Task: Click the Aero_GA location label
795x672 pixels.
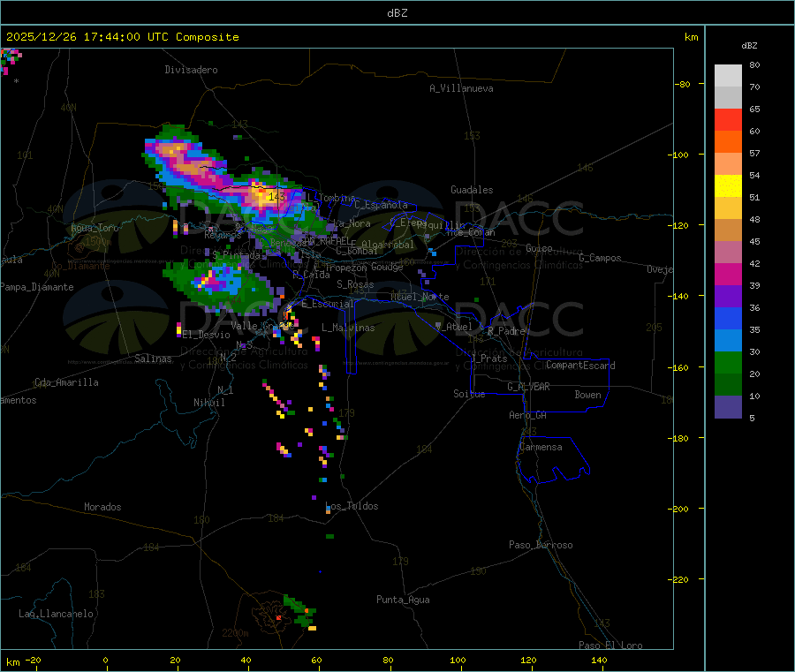Action: (528, 415)
